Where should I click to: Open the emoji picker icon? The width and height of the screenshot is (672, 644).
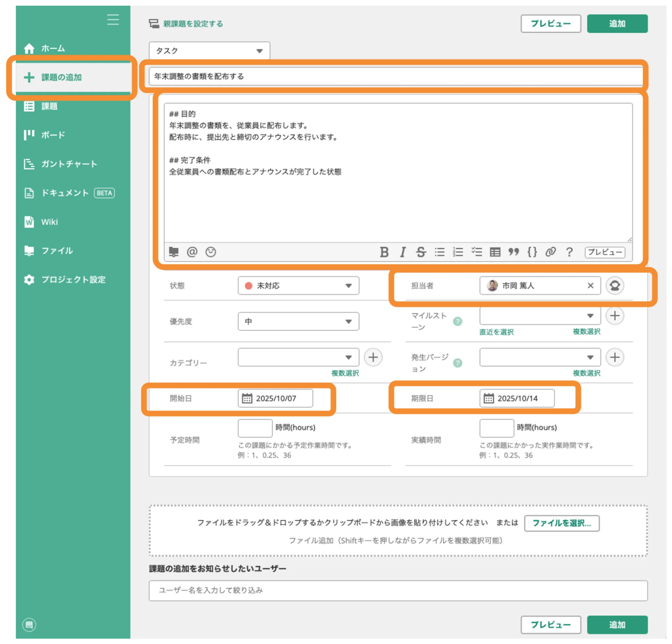(210, 252)
